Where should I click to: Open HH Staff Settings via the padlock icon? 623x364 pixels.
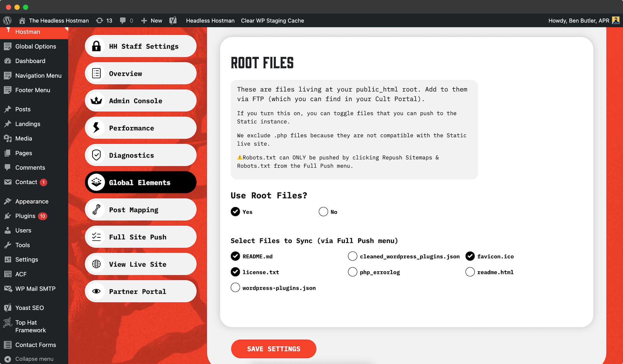96,46
